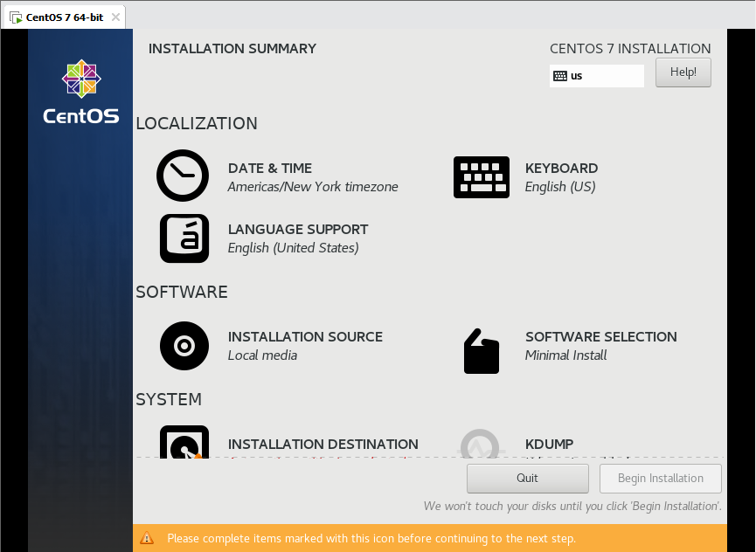Click the warning triangle icon in notice bar
This screenshot has height=552, width=756.
click(147, 538)
